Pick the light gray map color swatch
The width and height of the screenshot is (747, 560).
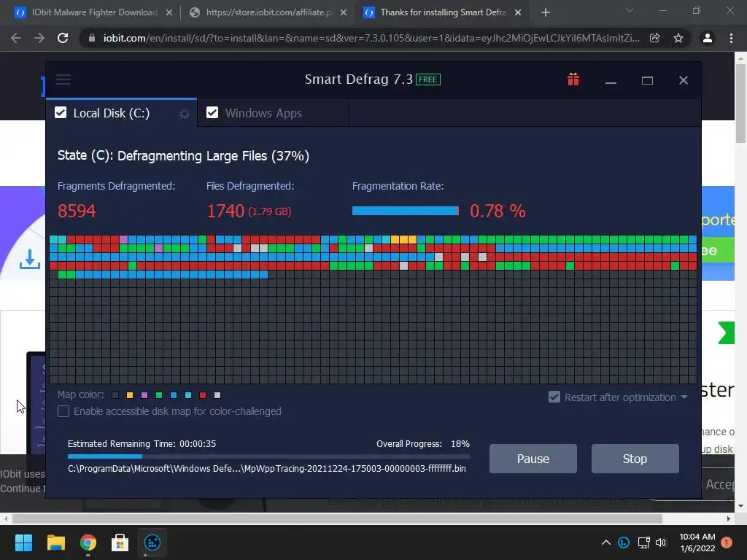tap(217, 395)
